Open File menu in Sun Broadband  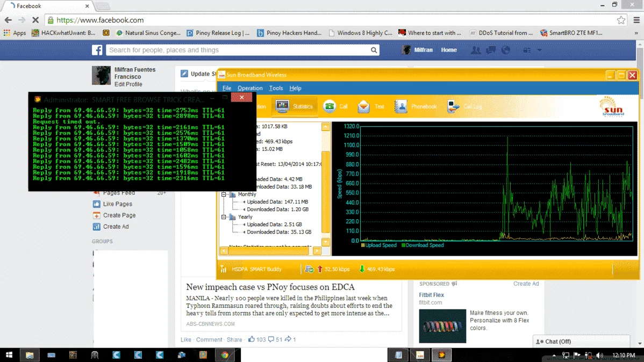[227, 88]
